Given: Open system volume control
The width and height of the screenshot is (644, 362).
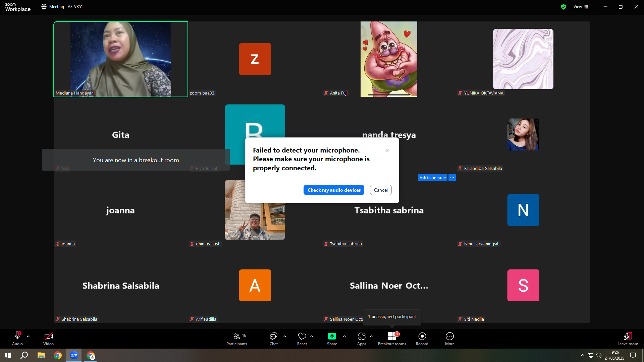Looking at the screenshot, I should click(x=599, y=355).
